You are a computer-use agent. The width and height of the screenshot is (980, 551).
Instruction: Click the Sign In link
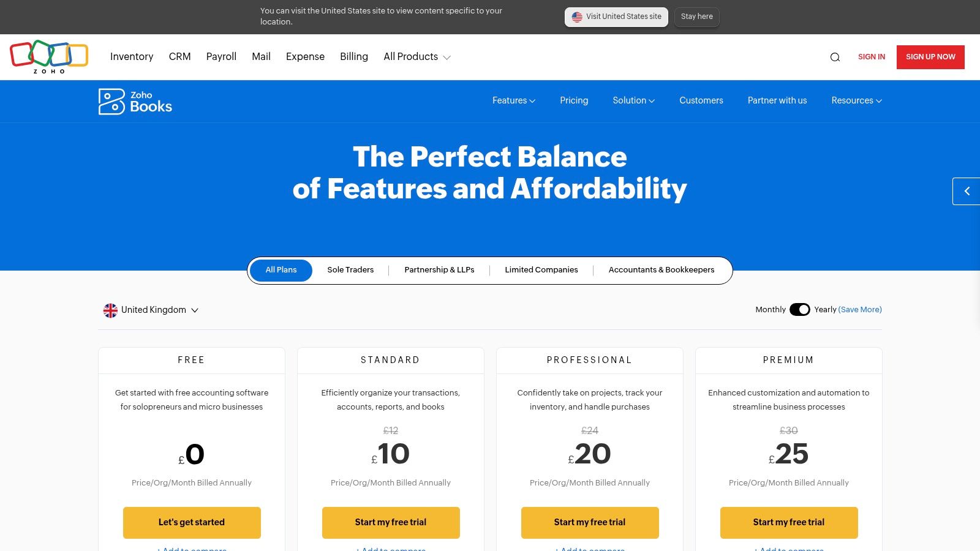pyautogui.click(x=872, y=57)
